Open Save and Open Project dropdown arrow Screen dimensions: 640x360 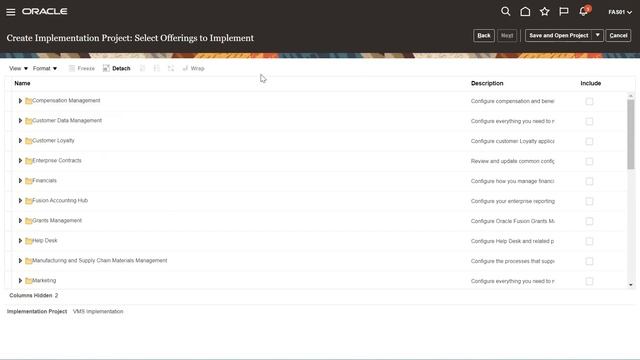(598, 36)
